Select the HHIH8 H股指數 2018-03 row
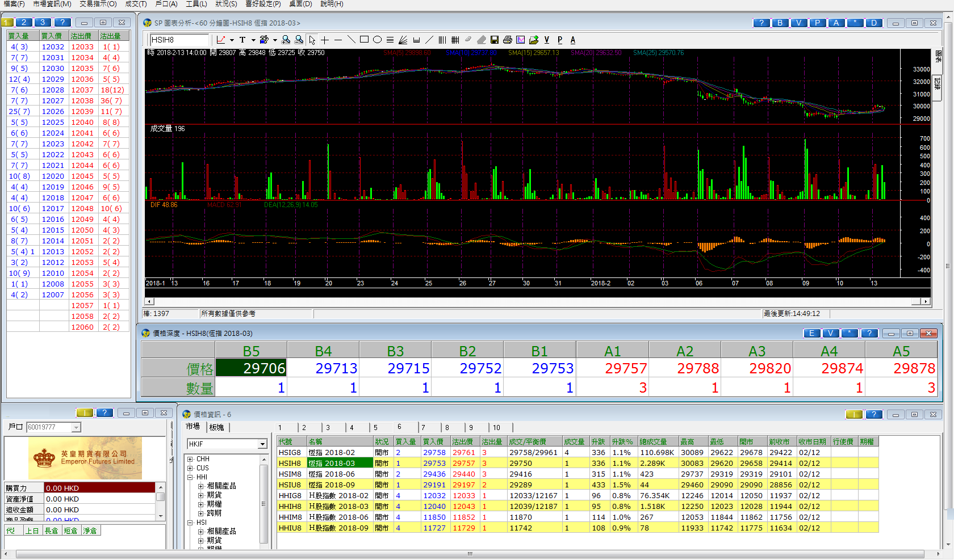954x560 pixels. pos(578,506)
